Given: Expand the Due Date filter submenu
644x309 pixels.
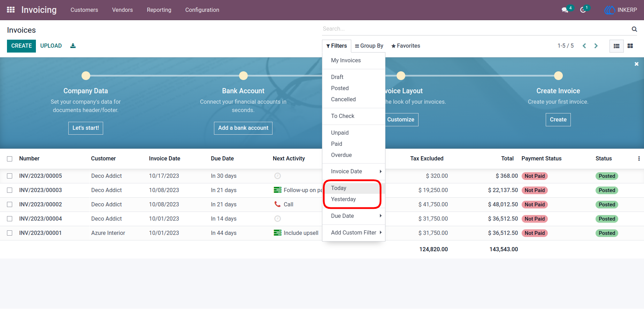Looking at the screenshot, I should pyautogui.click(x=354, y=216).
